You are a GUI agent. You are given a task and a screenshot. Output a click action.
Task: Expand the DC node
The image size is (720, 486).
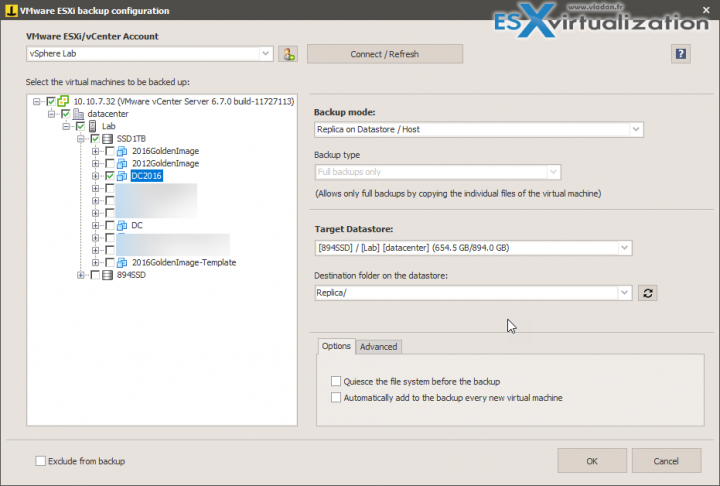[x=95, y=225]
